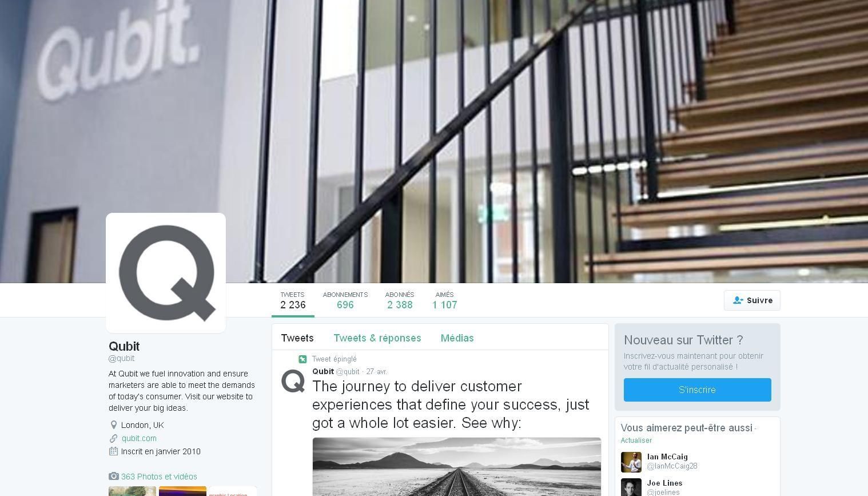Click the camera icon next to 363 Photos et vidéos
Image resolution: width=868 pixels, height=496 pixels.
point(113,476)
